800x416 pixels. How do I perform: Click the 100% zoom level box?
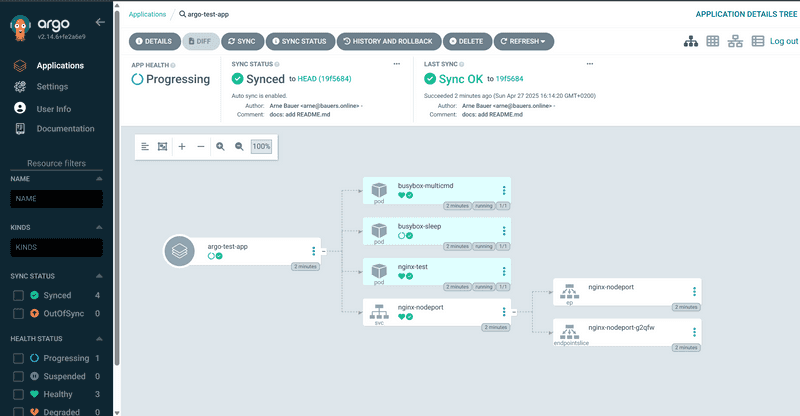coord(261,146)
